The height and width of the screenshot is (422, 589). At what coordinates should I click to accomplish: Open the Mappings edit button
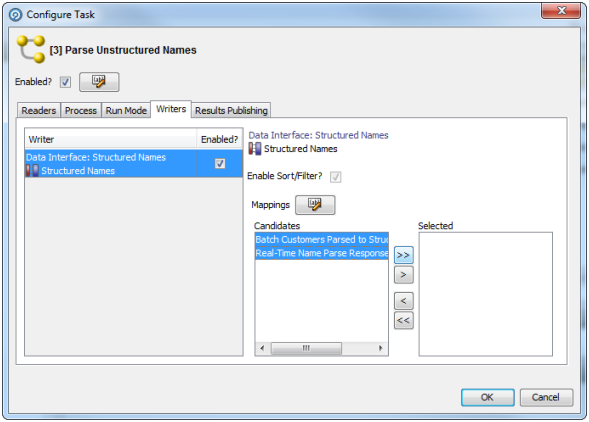(315, 204)
